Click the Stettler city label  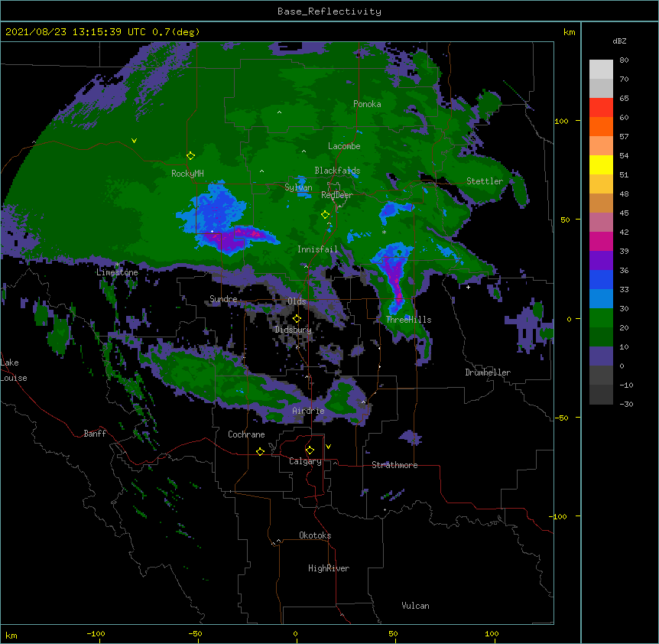pyautogui.click(x=485, y=181)
